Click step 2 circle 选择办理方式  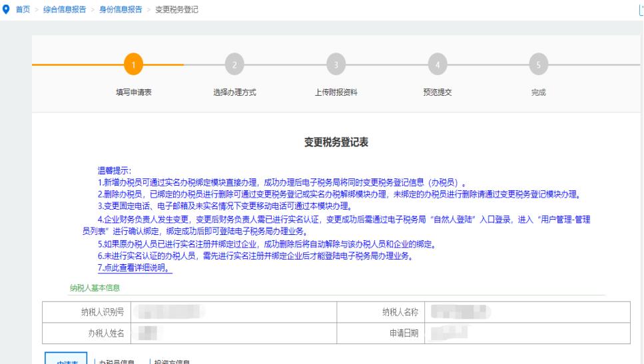click(x=234, y=65)
